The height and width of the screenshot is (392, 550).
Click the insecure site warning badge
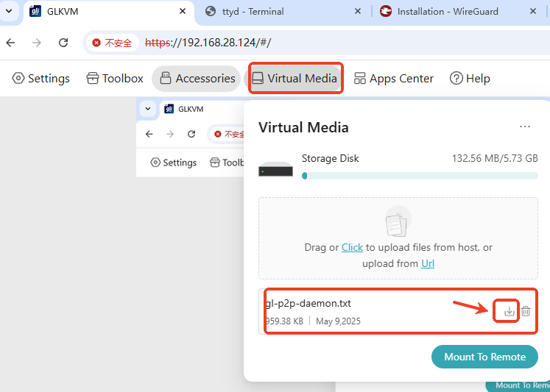click(112, 43)
